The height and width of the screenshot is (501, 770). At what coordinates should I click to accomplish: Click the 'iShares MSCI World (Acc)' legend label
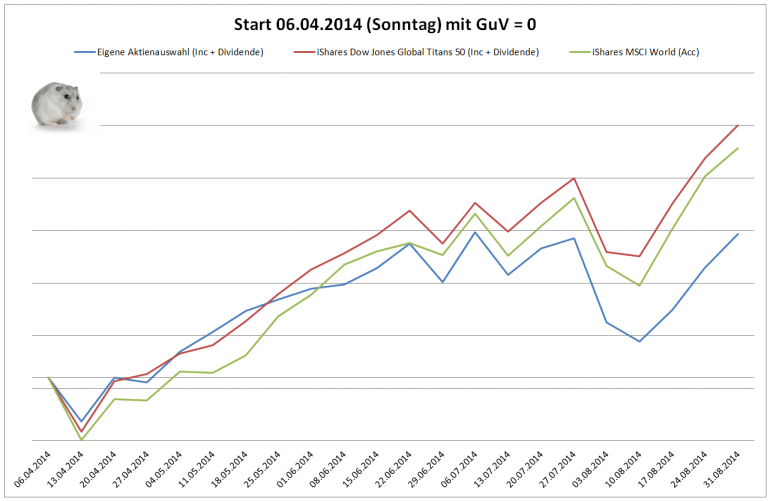pyautogui.click(x=646, y=52)
